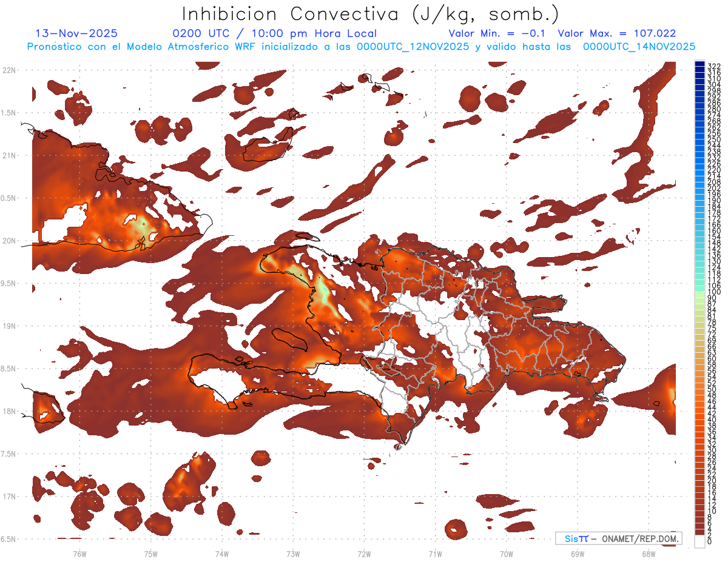Click the '74W' longitude label
This screenshot has height=562, width=728.
[222, 554]
